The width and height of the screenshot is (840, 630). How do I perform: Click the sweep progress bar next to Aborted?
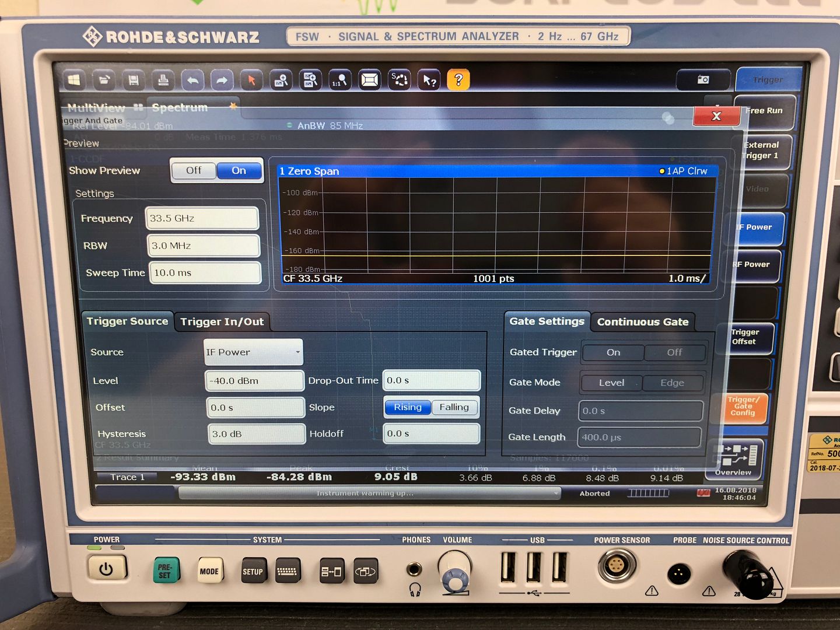648,494
